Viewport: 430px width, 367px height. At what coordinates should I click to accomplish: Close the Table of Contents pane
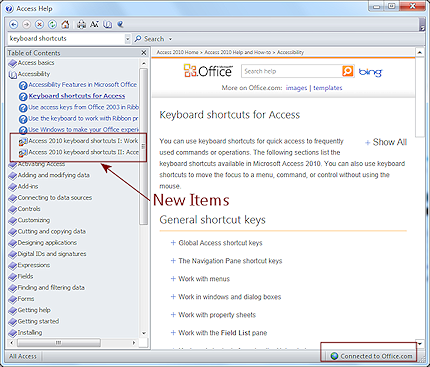[x=144, y=53]
